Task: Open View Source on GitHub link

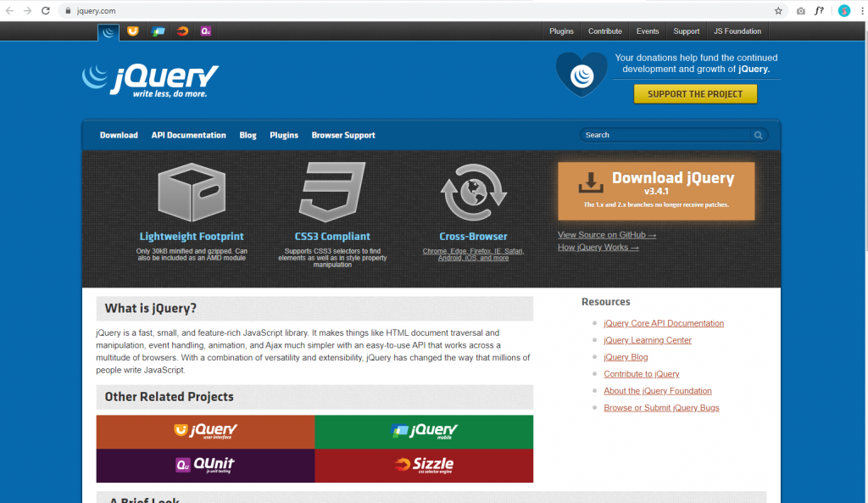Action: [x=607, y=235]
